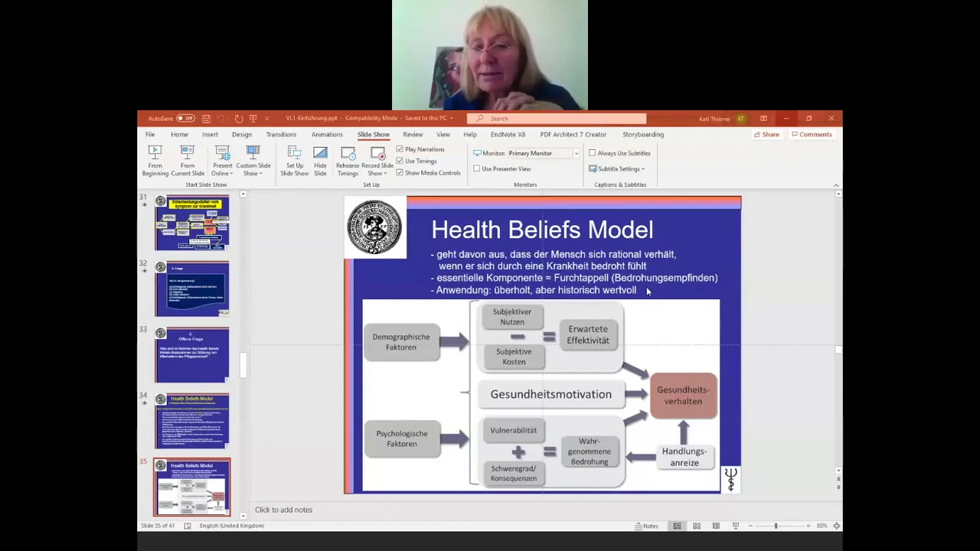Open the Review tab
The height and width of the screenshot is (551, 980).
pyautogui.click(x=413, y=135)
